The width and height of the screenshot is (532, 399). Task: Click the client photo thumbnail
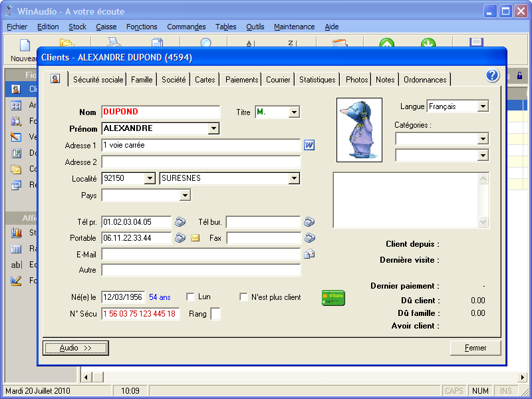click(359, 130)
